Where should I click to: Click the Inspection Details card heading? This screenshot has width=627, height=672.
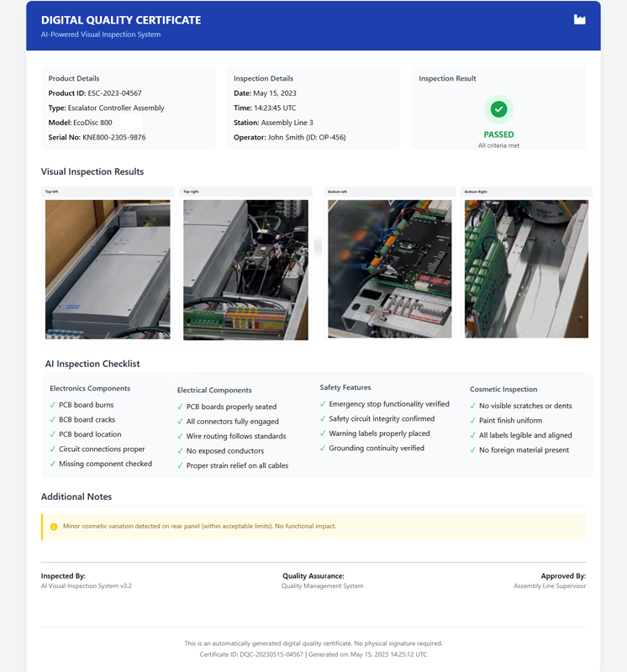click(x=263, y=78)
